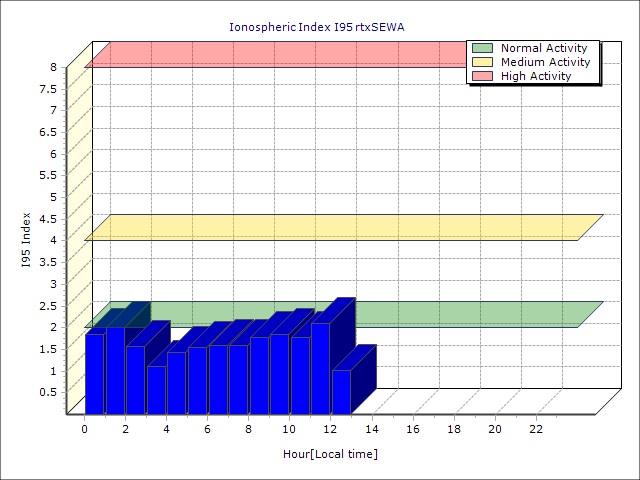Viewport: 640px width, 480px height.
Task: Click the y-axis tick label '4.5'
Action: click(x=49, y=219)
